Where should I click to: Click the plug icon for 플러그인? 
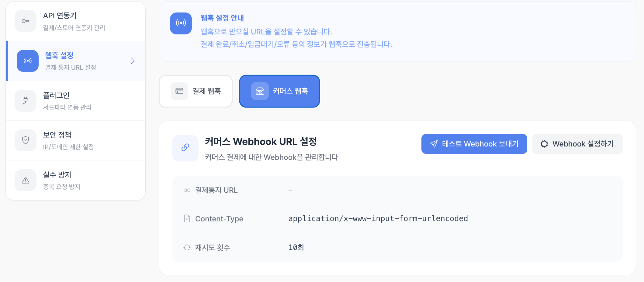tap(26, 100)
